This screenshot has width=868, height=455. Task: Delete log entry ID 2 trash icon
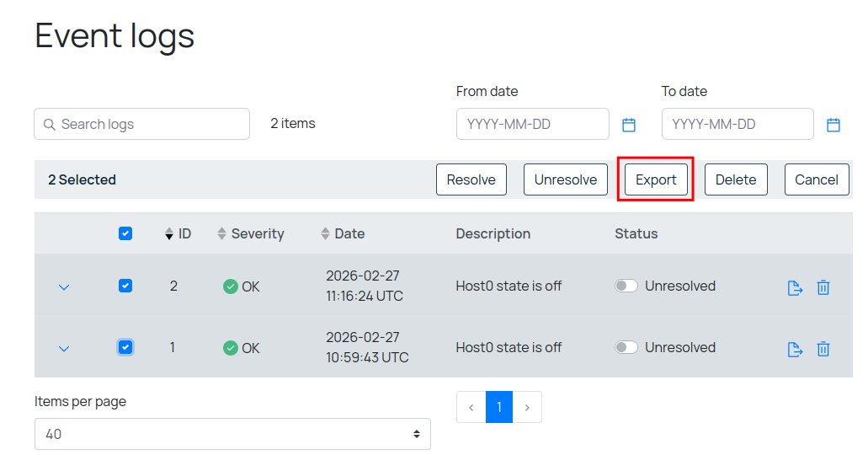coord(823,287)
